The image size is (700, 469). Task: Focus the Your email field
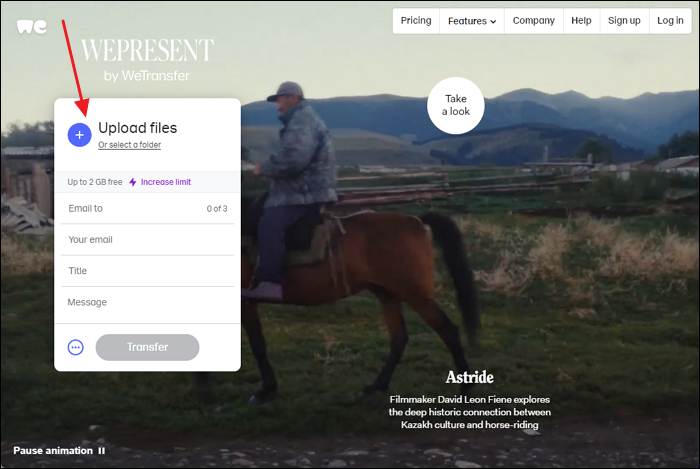[x=147, y=240]
